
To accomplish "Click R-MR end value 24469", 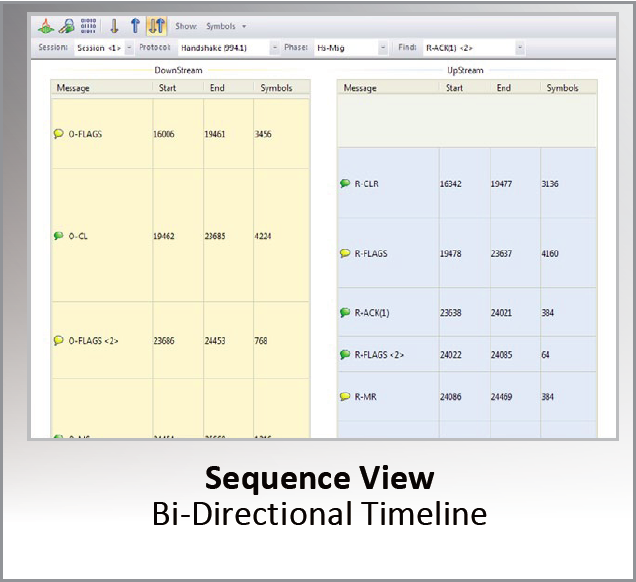I will (x=501, y=397).
